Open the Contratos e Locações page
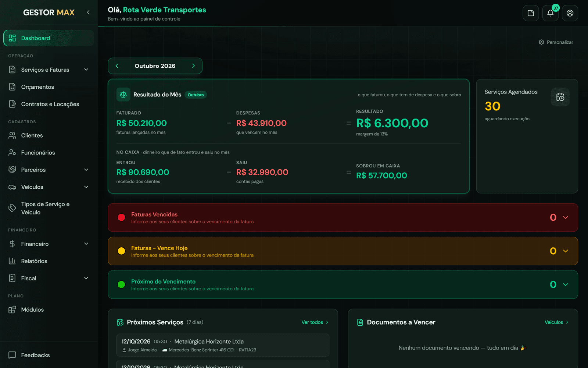Screen dimensions: 588x368 pos(49,104)
